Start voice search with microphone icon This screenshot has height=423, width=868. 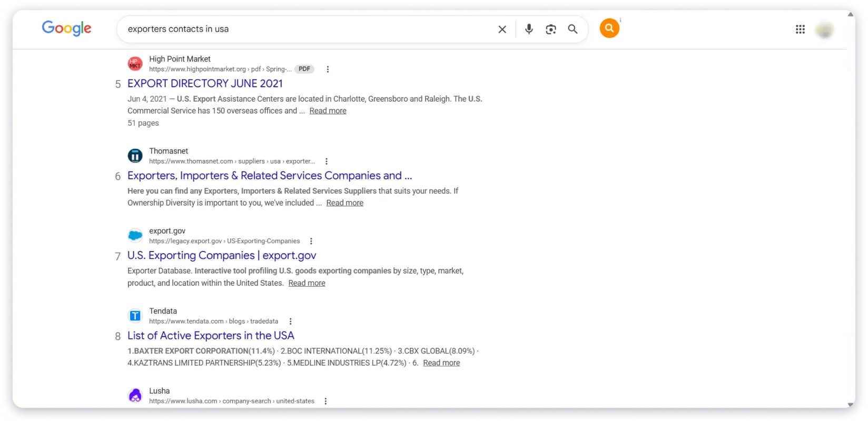pos(529,29)
